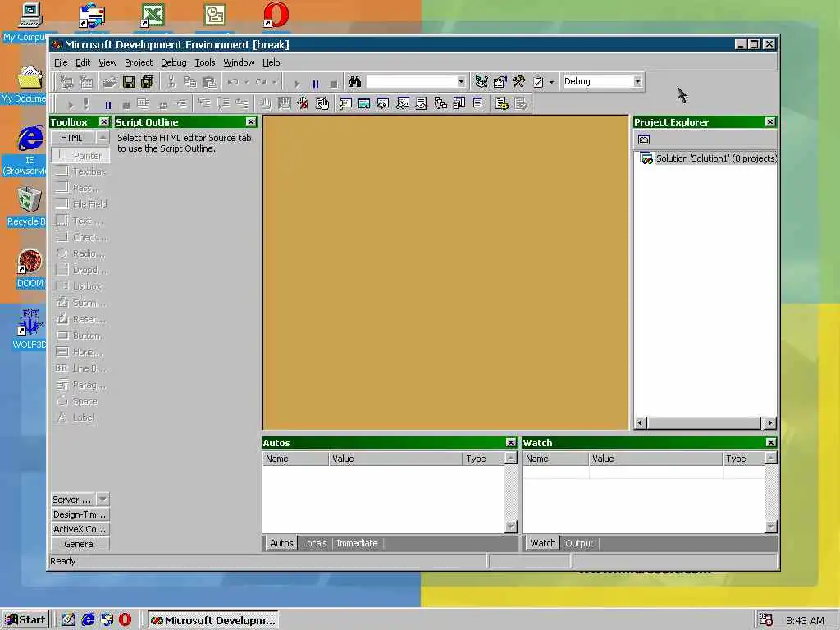Viewport: 840px width, 630px height.
Task: Click the Toolbox scroll-up arrow beside HTML
Action: coord(103,138)
